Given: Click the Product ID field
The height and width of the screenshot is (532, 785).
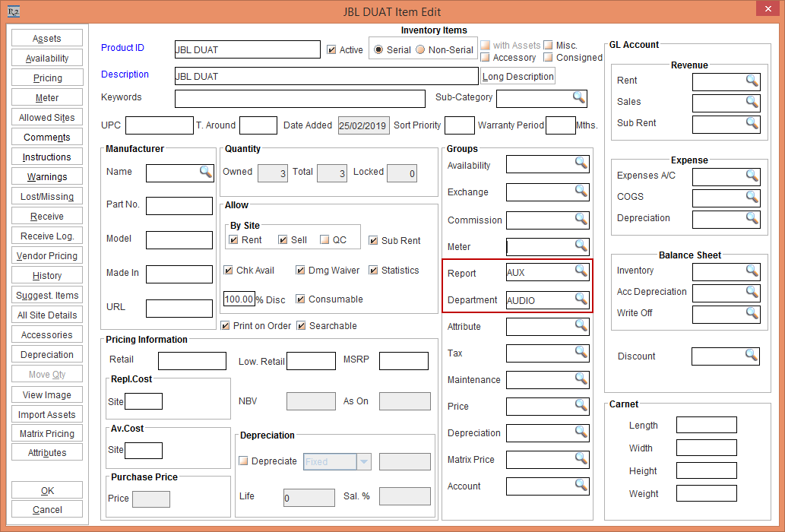Looking at the screenshot, I should tap(247, 49).
